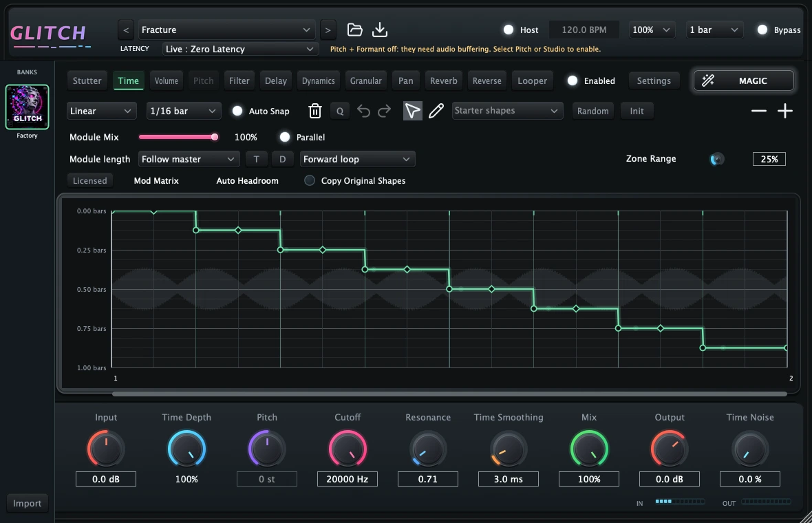Viewport: 812px width, 523px height.
Task: Click the save/download preset icon
Action: 380,30
